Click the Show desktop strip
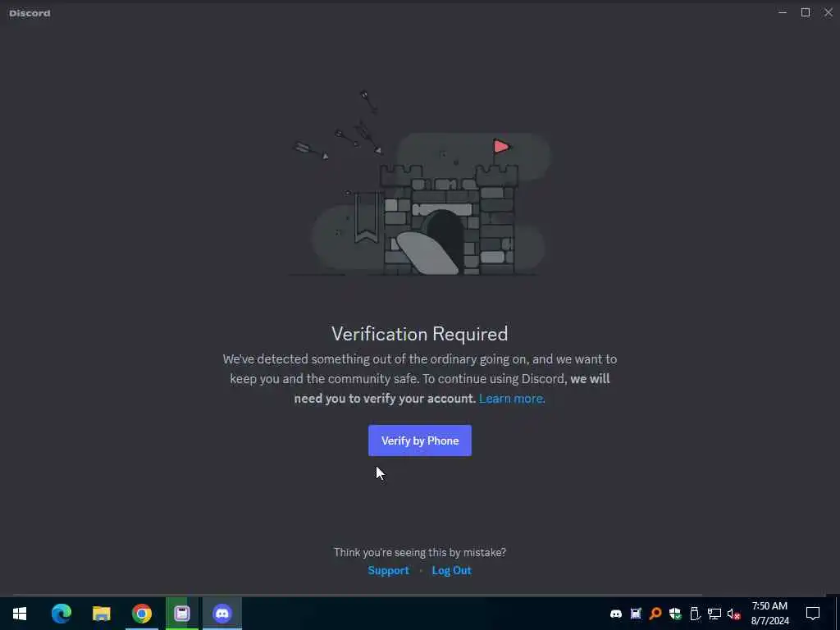Screen dimensions: 840x630 click(838, 614)
